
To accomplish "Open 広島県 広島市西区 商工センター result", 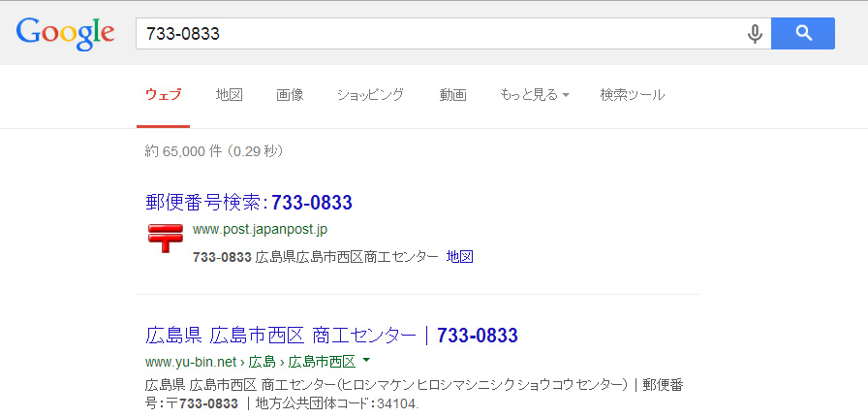I will (x=331, y=336).
